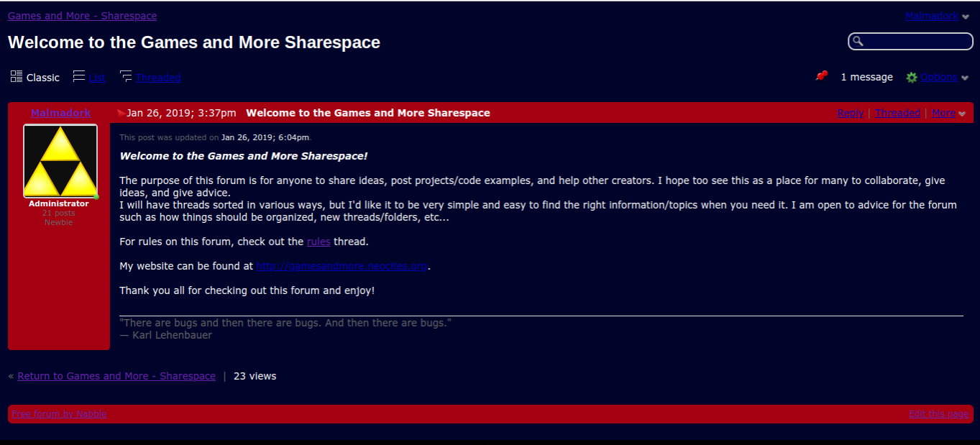980x445 pixels.
Task: Click the red arrow icon beside post date
Action: [121, 113]
